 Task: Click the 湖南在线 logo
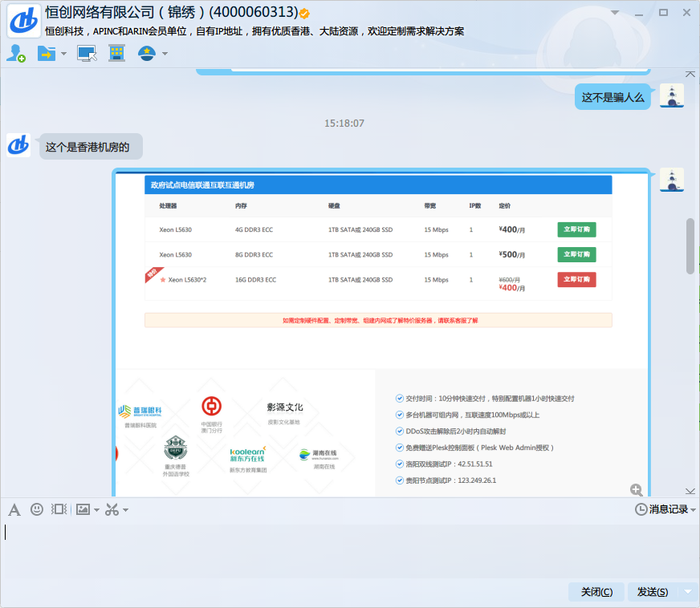(x=319, y=455)
